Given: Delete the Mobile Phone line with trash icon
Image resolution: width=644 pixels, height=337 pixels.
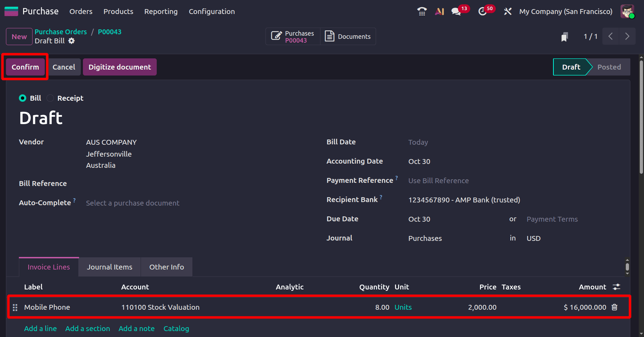Looking at the screenshot, I should point(615,307).
